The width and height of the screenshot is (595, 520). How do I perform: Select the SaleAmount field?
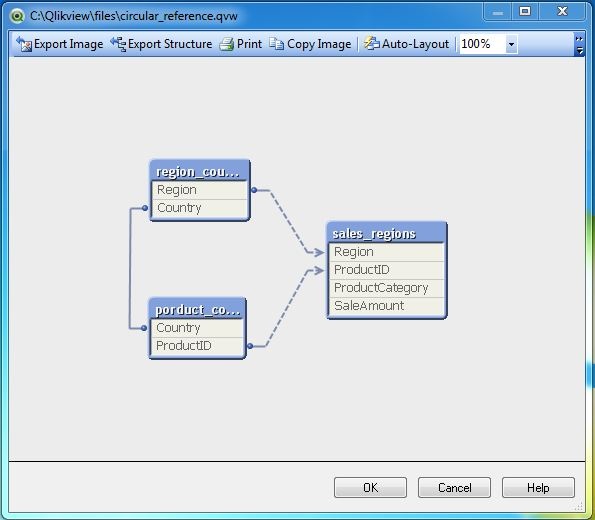(387, 306)
